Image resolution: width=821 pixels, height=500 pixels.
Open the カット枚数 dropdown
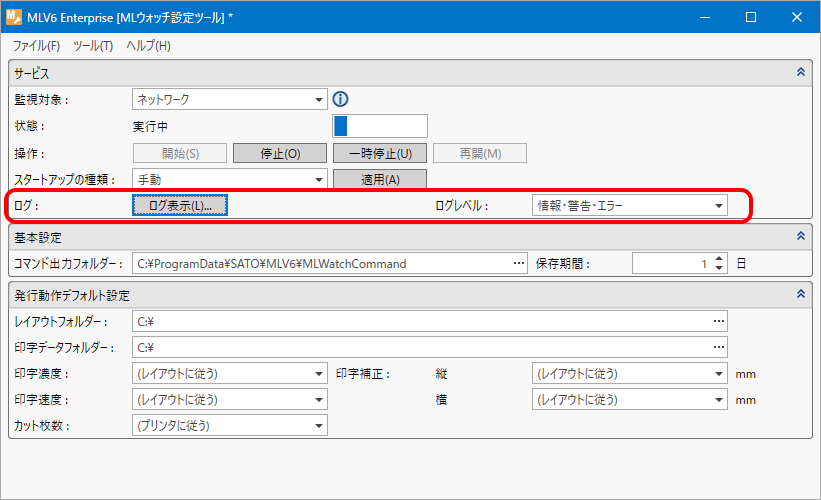click(x=230, y=426)
